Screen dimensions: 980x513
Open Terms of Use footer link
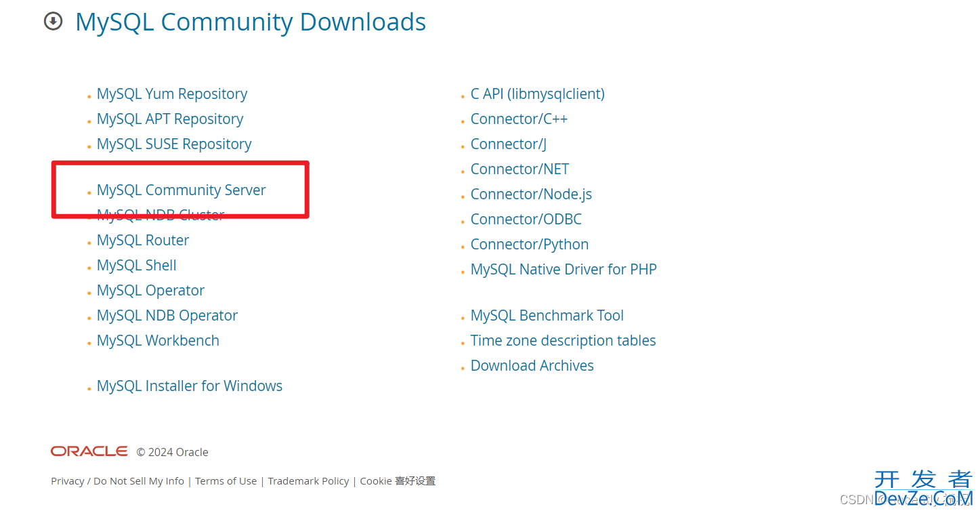(x=226, y=481)
